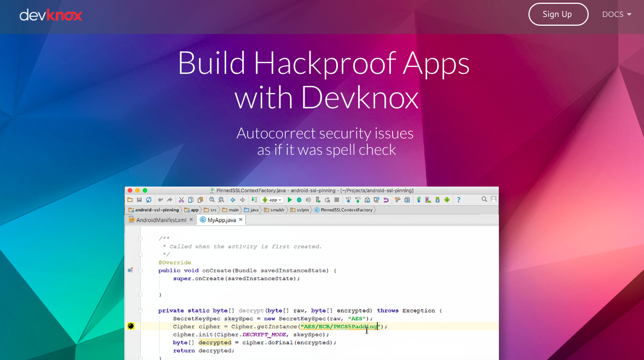The width and height of the screenshot is (644, 360).
Task: Click the DECRYPT_MODE constant
Action: pyautogui.click(x=264, y=334)
